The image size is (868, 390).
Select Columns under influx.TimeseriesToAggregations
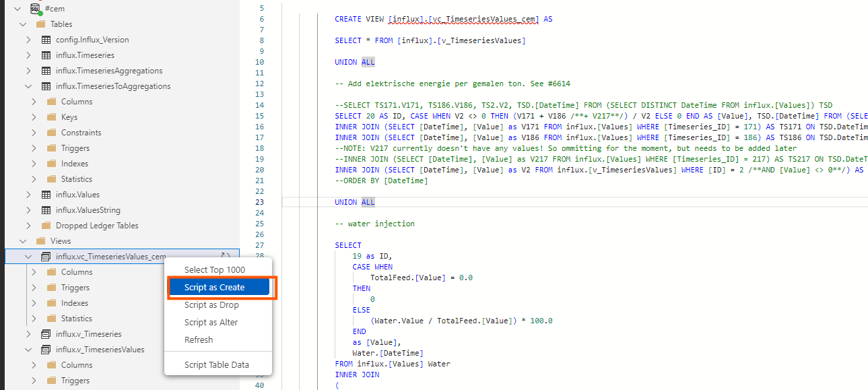pos(77,102)
